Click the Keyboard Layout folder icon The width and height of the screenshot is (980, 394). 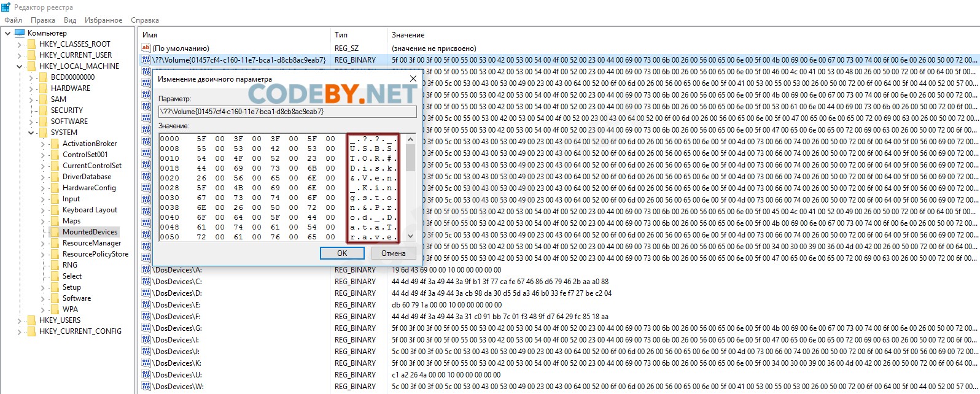[x=55, y=210]
